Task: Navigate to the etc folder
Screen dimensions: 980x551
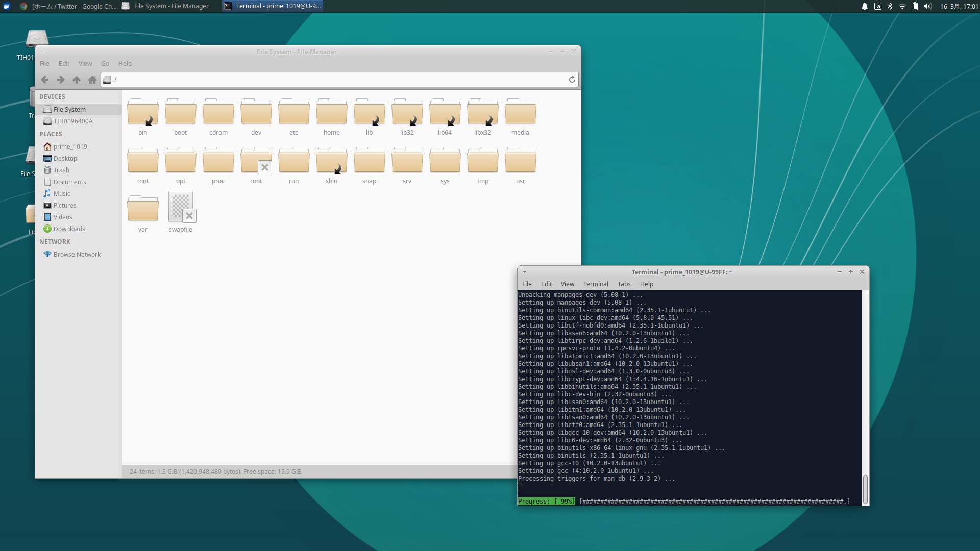Action: [293, 113]
